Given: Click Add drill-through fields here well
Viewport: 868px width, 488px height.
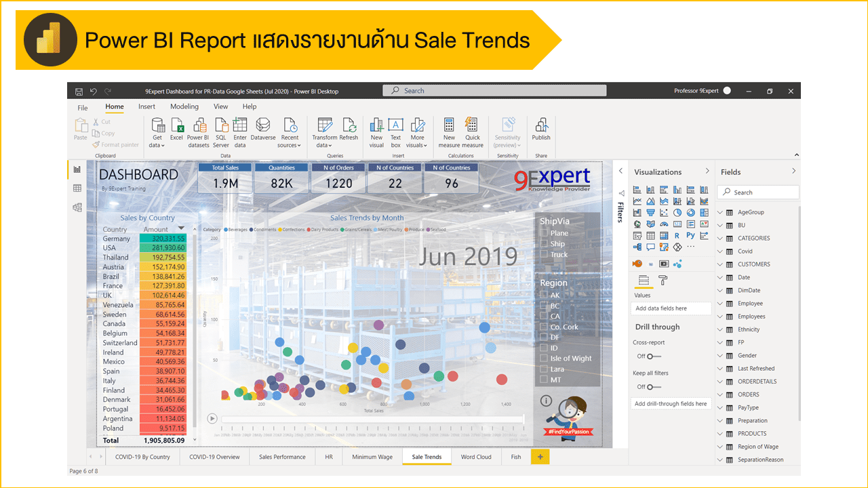Looking at the screenshot, I should 671,403.
